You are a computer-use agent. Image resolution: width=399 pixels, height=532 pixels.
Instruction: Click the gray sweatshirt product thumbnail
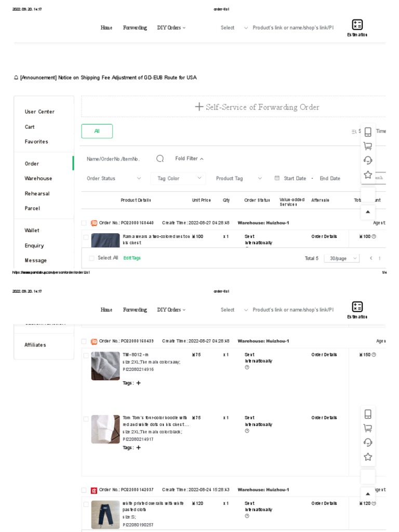tap(105, 366)
